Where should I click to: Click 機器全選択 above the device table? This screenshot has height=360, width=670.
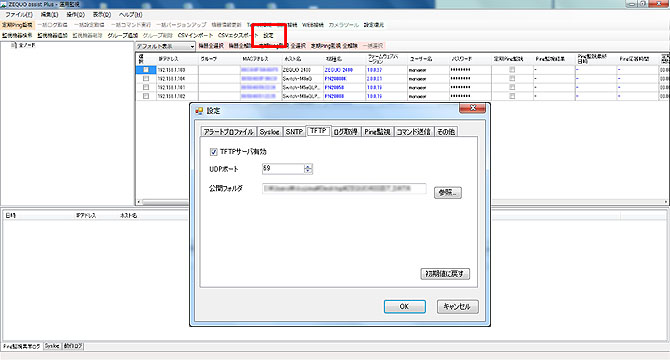pyautogui.click(x=211, y=46)
